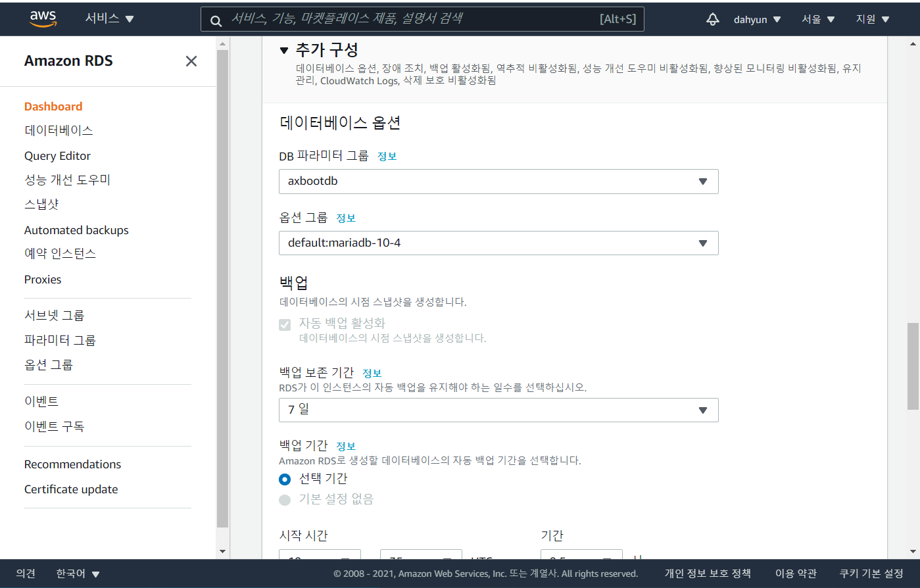Open the notifications bell icon
The image size is (920, 588).
click(713, 19)
